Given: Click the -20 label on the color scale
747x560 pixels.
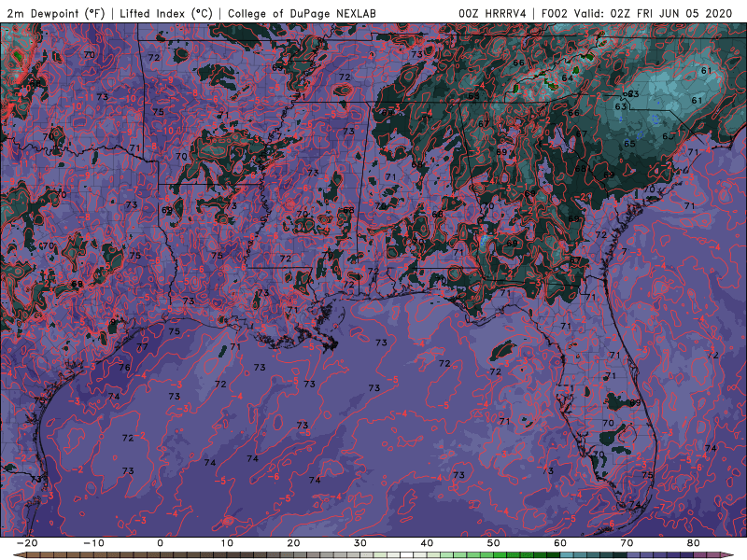Looking at the screenshot, I should [27, 543].
